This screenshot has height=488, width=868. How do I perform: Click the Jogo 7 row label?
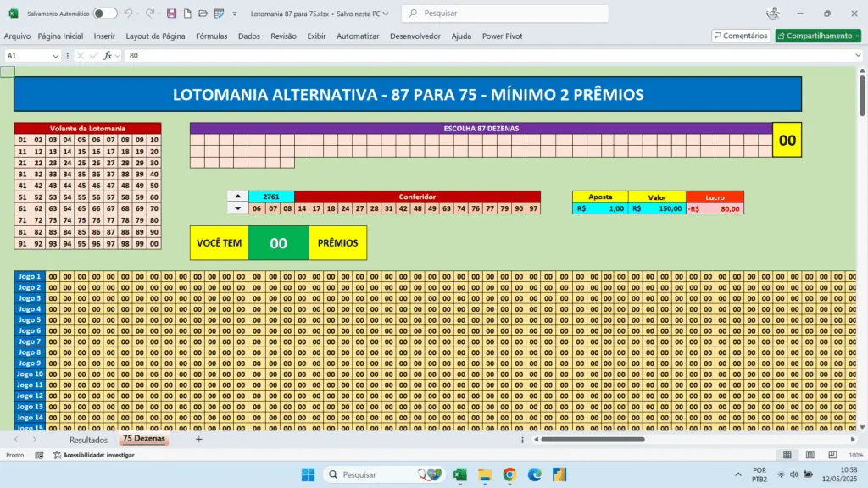(30, 341)
